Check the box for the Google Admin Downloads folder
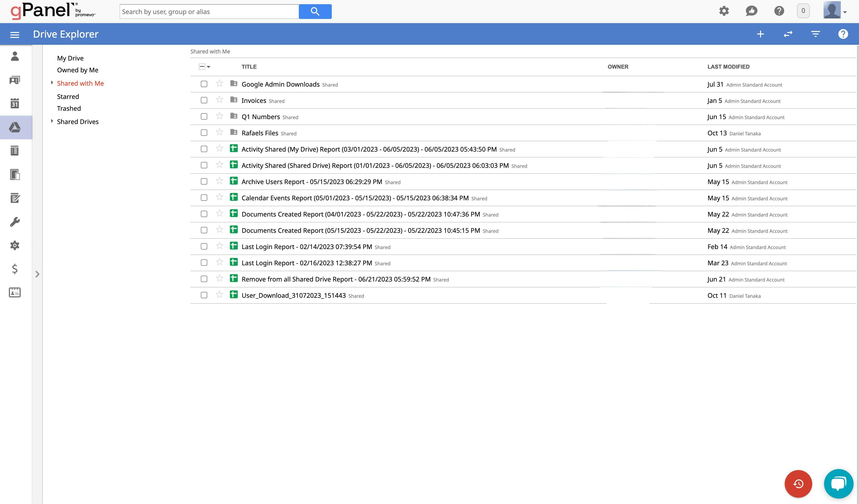 (x=204, y=84)
